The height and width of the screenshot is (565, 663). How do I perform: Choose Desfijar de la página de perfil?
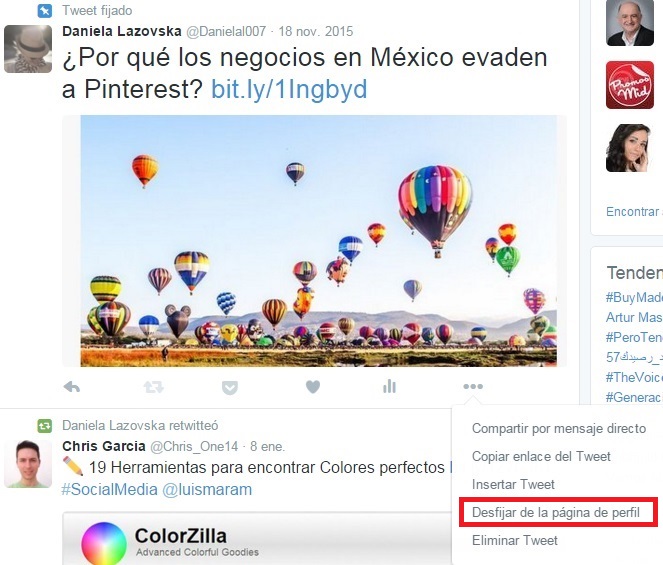point(558,512)
